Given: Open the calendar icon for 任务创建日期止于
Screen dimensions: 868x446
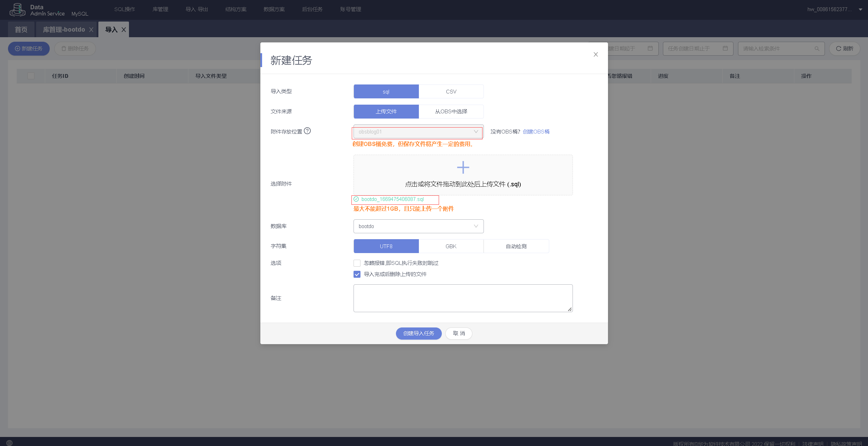Looking at the screenshot, I should tap(725, 48).
